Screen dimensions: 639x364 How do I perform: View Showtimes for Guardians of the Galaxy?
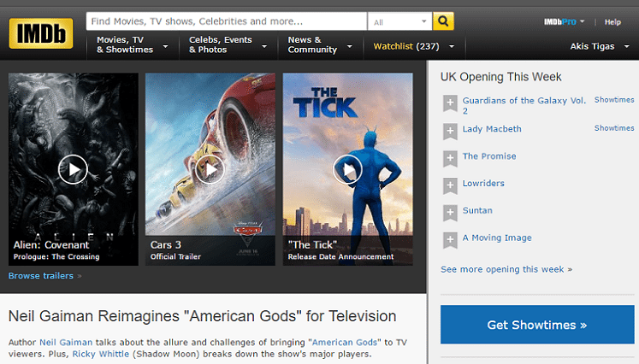[614, 100]
